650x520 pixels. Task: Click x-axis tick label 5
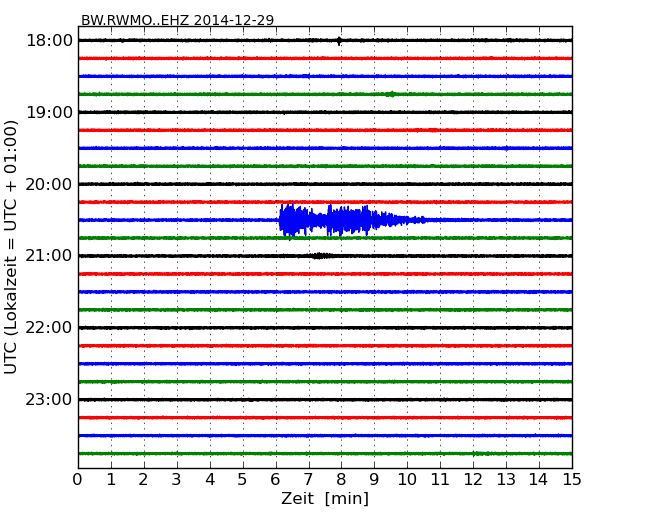(x=243, y=479)
